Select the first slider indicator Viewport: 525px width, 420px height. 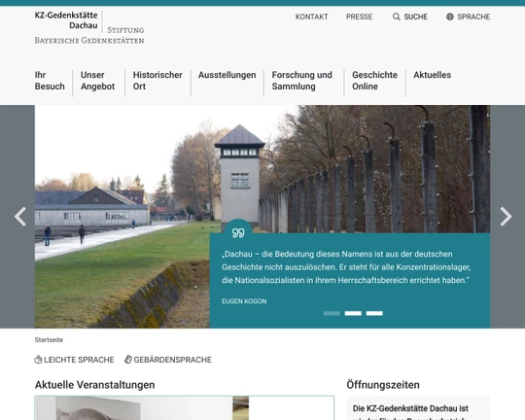(332, 313)
